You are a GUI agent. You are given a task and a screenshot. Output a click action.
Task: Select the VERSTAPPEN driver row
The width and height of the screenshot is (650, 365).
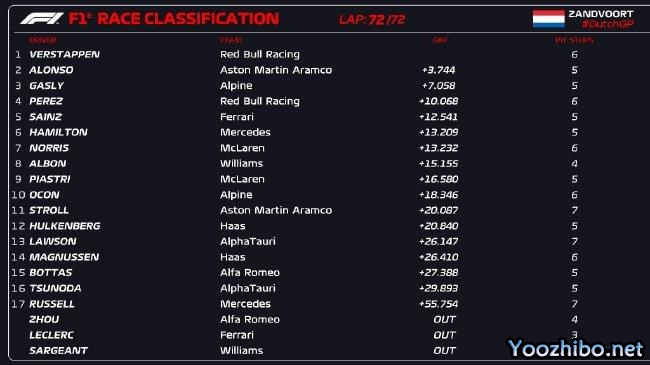pos(325,54)
